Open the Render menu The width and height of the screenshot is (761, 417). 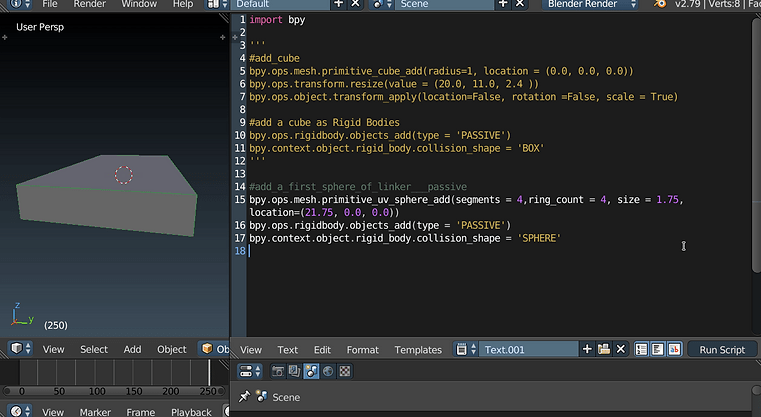pos(89,4)
